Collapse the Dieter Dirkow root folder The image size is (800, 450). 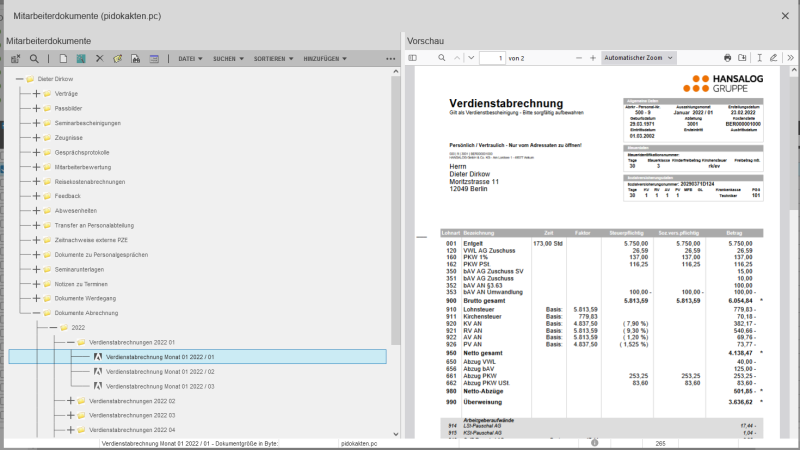tap(19, 79)
